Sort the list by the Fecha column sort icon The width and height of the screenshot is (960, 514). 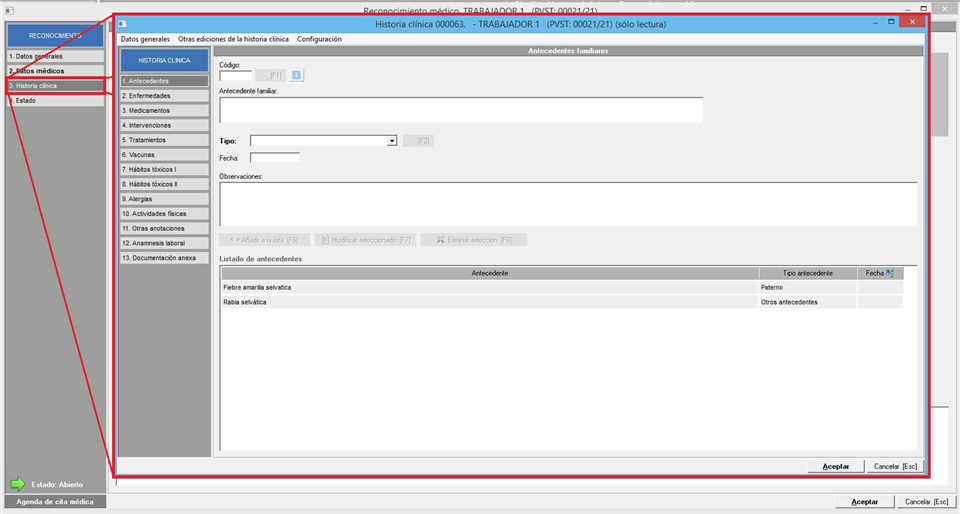pyautogui.click(x=890, y=273)
